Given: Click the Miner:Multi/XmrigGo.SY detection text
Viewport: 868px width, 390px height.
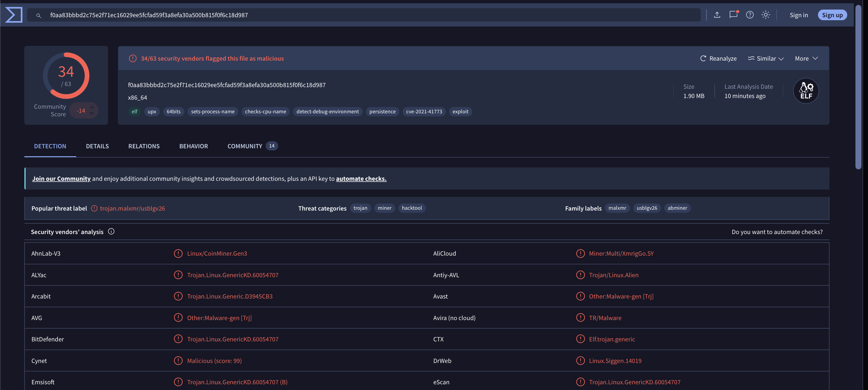Looking at the screenshot, I should click(x=621, y=253).
